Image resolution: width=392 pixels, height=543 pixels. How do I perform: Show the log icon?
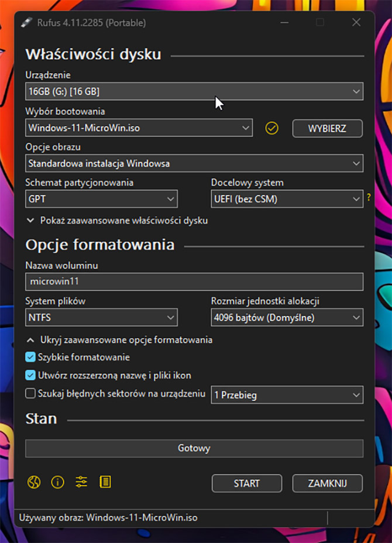[x=105, y=482]
